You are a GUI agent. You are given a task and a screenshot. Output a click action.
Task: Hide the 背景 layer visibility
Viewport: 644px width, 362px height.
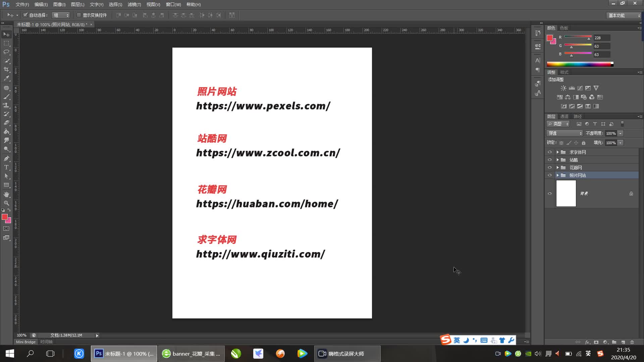[x=549, y=193]
